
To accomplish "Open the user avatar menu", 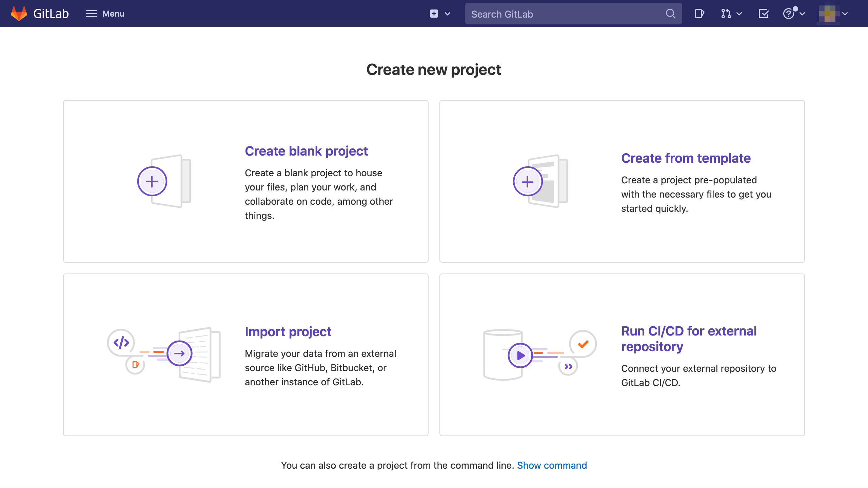I will click(x=829, y=14).
